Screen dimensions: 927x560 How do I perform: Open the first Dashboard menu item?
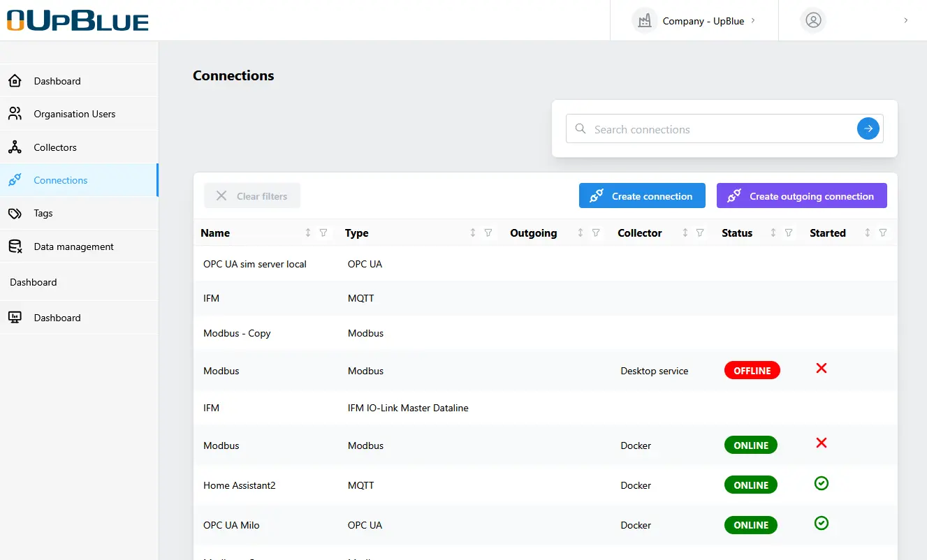coord(57,81)
